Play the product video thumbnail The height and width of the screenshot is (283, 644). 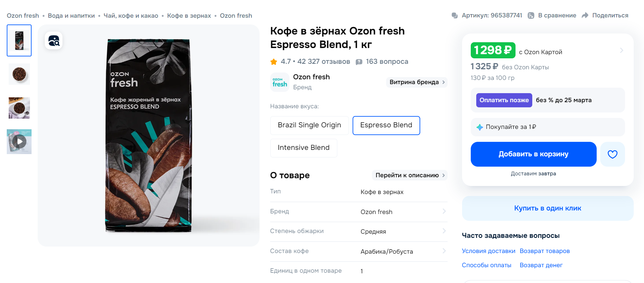pyautogui.click(x=19, y=141)
